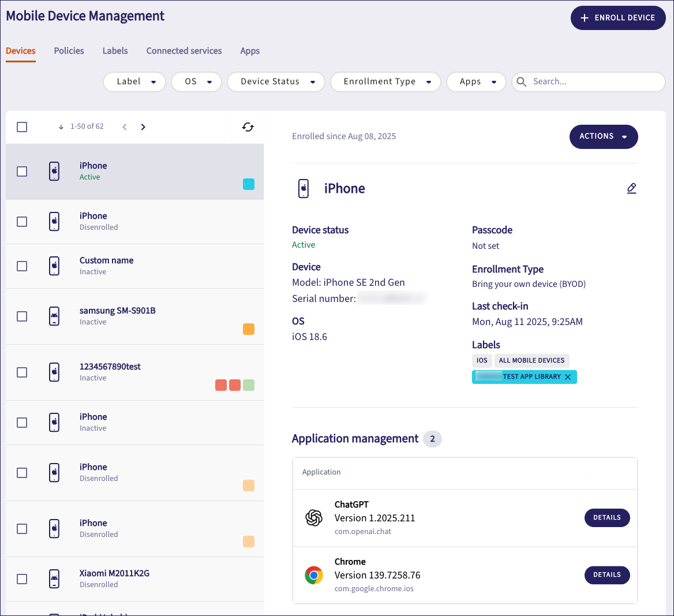Click the refresh device list icon

tap(248, 127)
